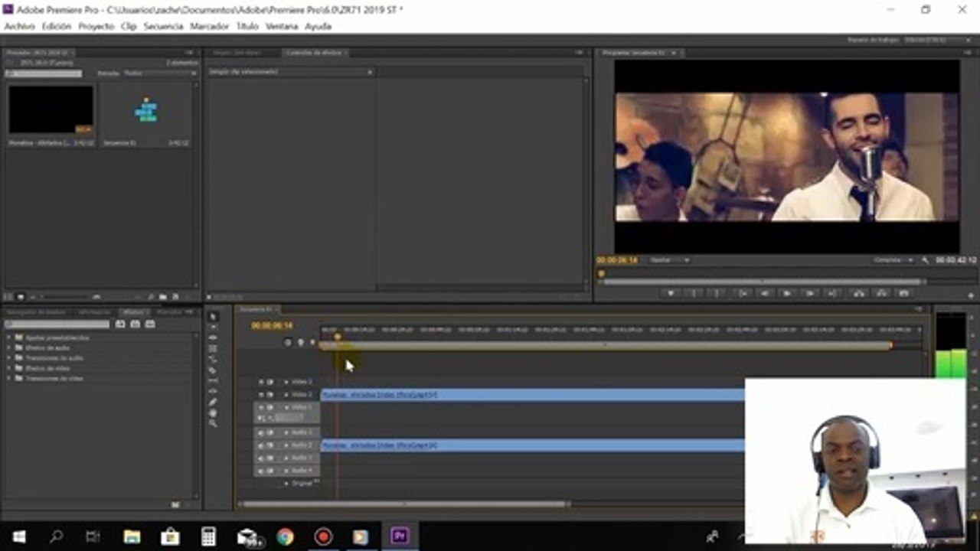This screenshot has width=980, height=551.
Task: Click the Export Frame camera button
Action: coord(903,293)
